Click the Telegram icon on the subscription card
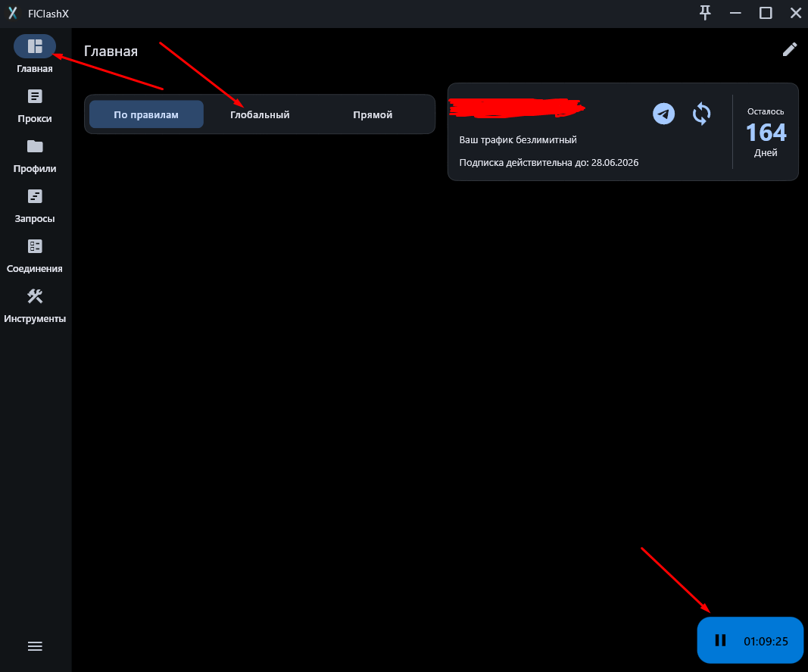The width and height of the screenshot is (808, 672). pos(663,114)
